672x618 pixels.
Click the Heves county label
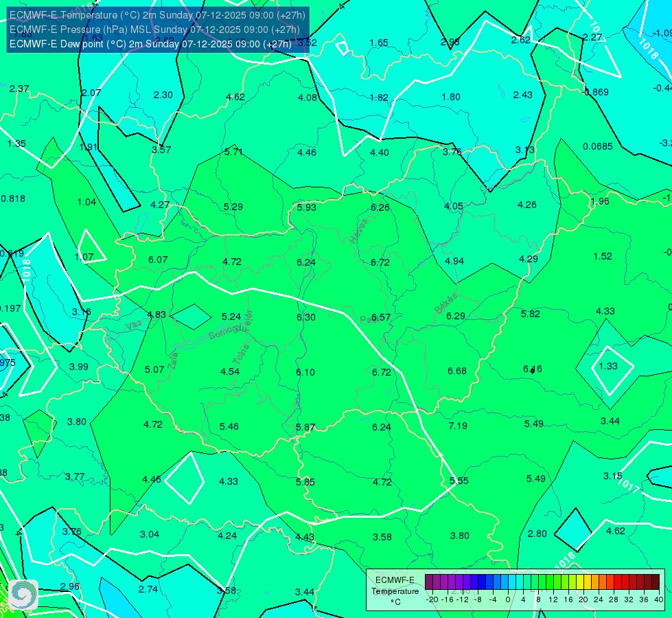(x=359, y=231)
